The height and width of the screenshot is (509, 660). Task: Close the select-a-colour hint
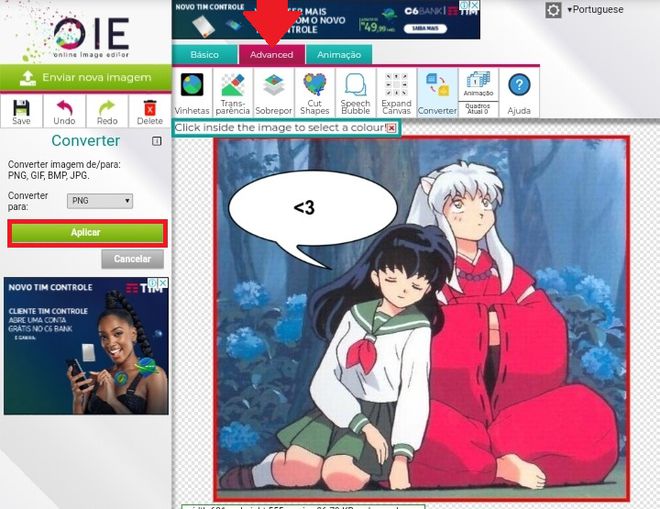(391, 128)
